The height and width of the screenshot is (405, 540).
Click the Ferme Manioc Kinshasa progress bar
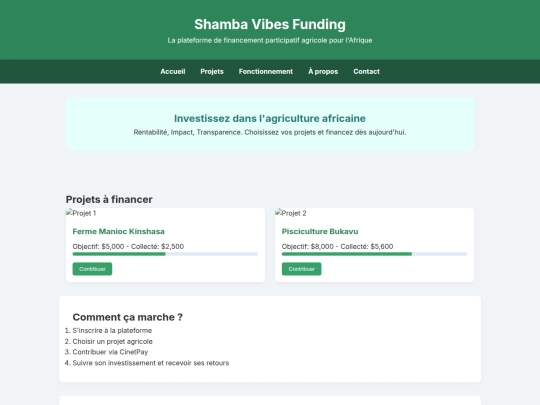165,254
